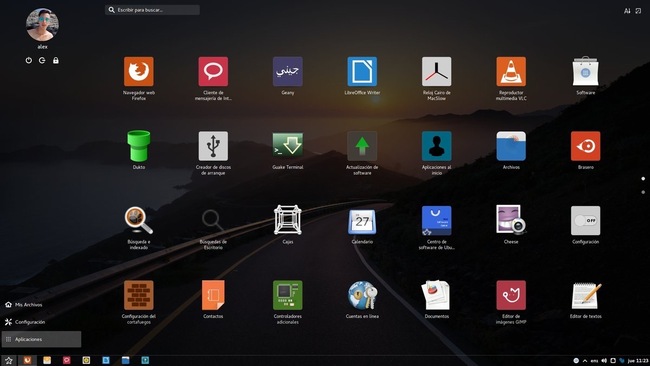This screenshot has height=366, width=650.
Task: Click the search field Escribir para buscar
Action: [x=152, y=10]
